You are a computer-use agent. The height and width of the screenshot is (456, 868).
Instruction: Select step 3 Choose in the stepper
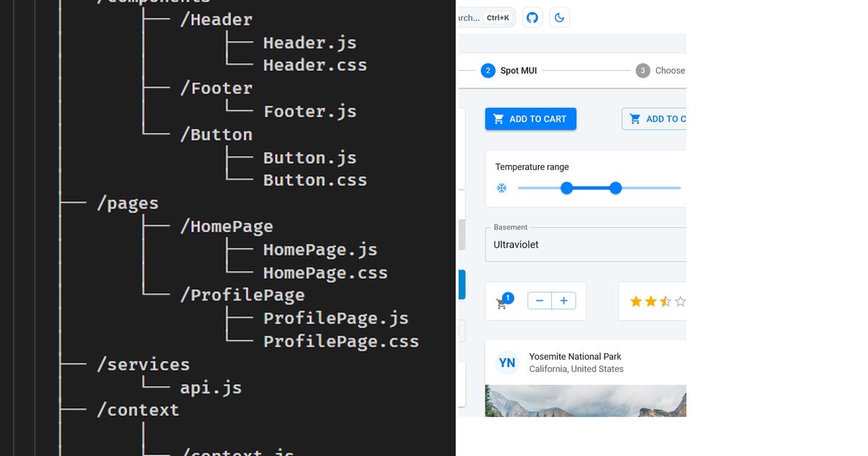click(642, 70)
